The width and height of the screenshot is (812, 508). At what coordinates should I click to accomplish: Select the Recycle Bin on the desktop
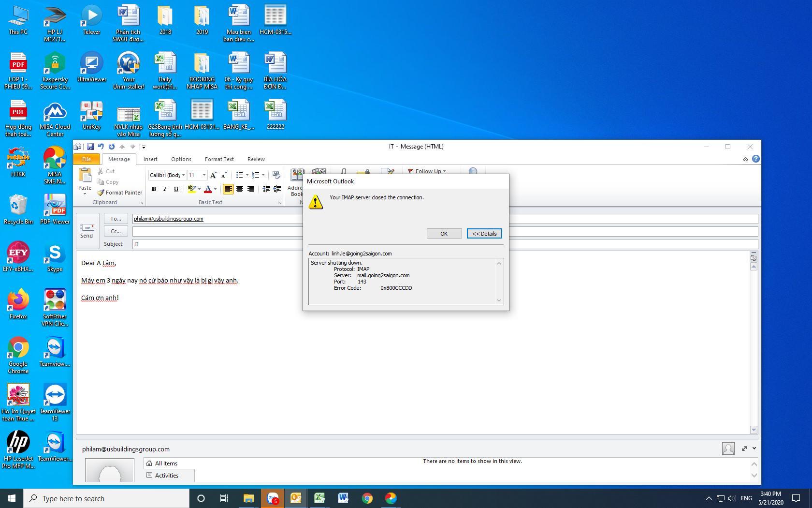coord(18,209)
